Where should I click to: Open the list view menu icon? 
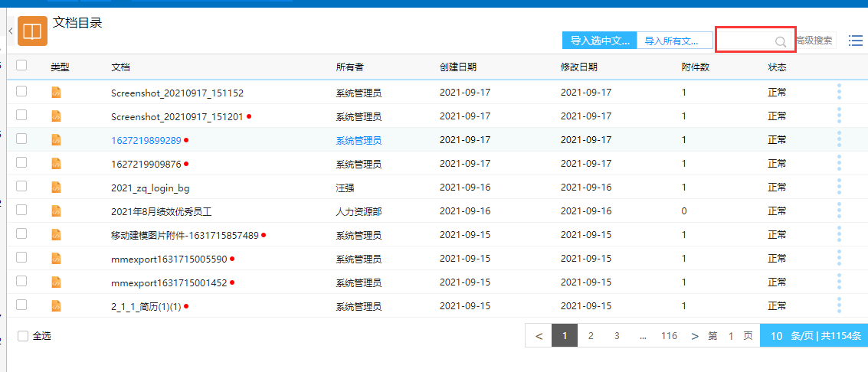coord(855,41)
